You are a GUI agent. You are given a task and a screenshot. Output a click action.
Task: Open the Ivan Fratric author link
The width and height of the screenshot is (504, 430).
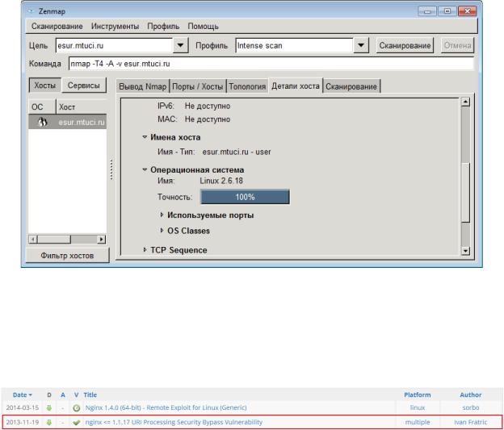[471, 422]
